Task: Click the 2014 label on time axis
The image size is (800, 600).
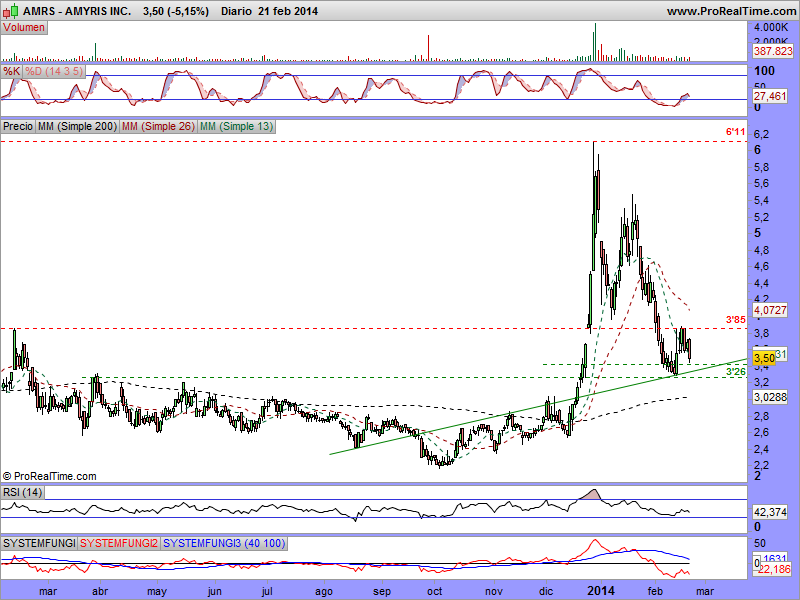Action: coord(601,591)
